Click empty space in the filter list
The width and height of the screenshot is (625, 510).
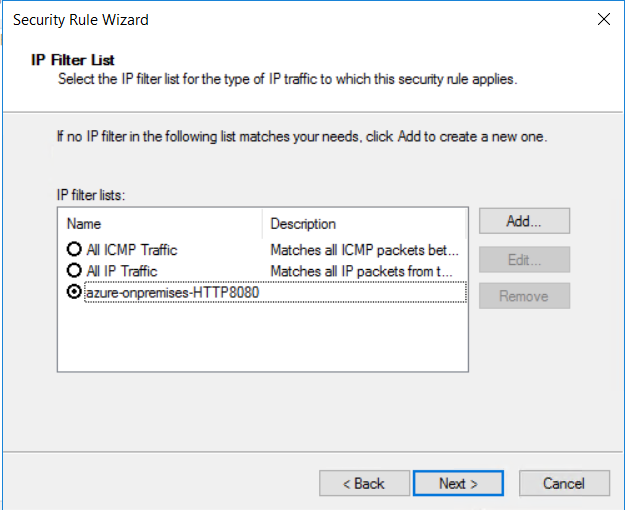260,350
